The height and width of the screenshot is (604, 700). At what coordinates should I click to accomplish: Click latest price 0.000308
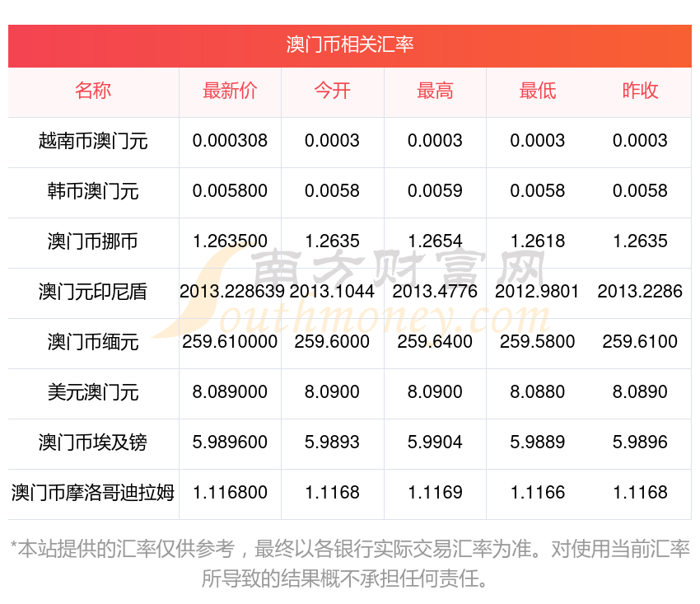pos(230,141)
